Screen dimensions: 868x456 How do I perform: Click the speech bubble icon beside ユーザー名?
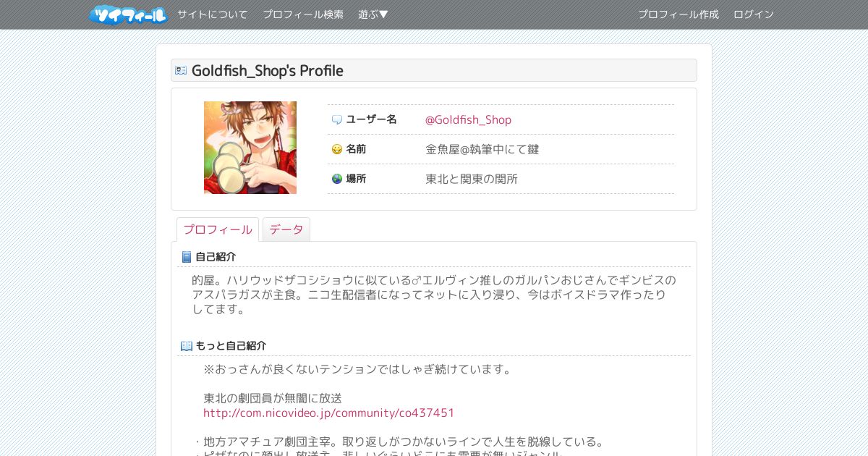337,119
